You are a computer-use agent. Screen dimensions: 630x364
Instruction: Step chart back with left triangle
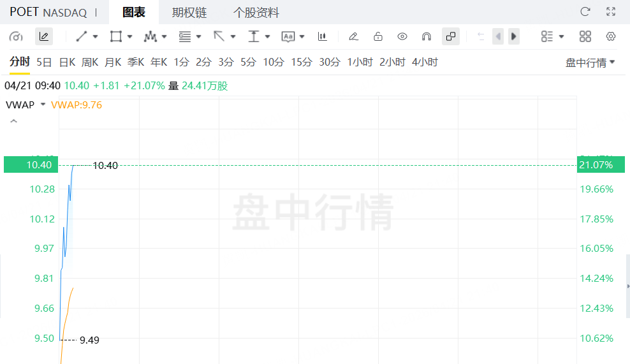pyautogui.click(x=498, y=36)
